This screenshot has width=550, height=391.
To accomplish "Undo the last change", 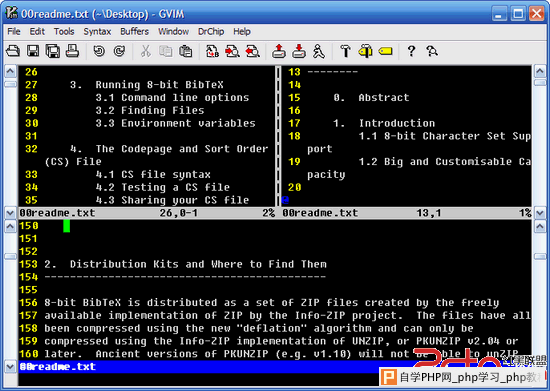I will pos(99,51).
